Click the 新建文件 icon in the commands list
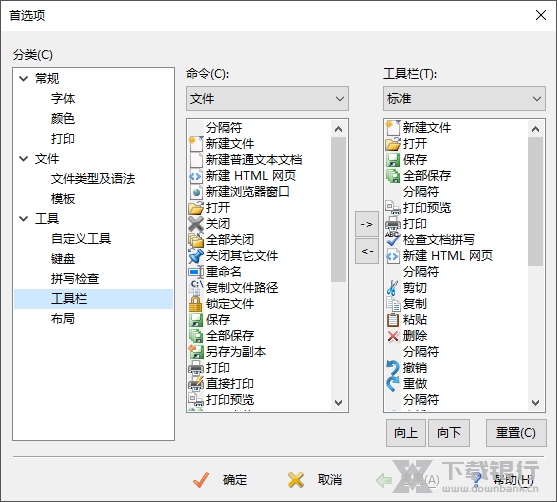This screenshot has height=502, width=557. coord(196,144)
